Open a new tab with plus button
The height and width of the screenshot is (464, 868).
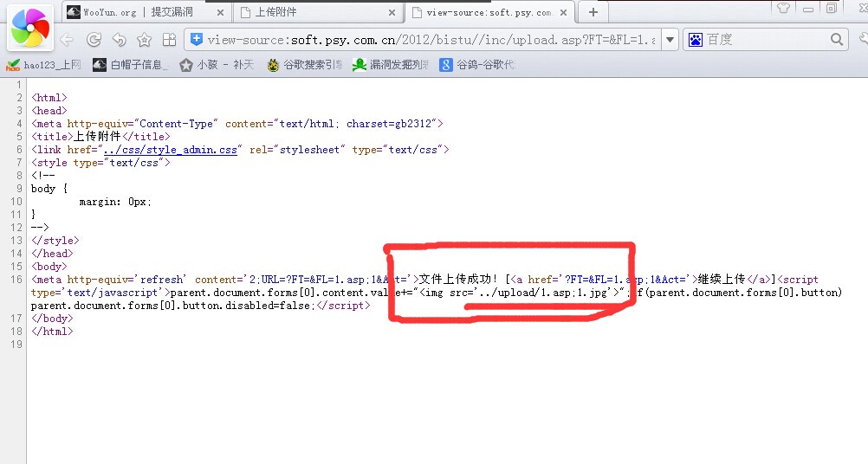click(593, 12)
